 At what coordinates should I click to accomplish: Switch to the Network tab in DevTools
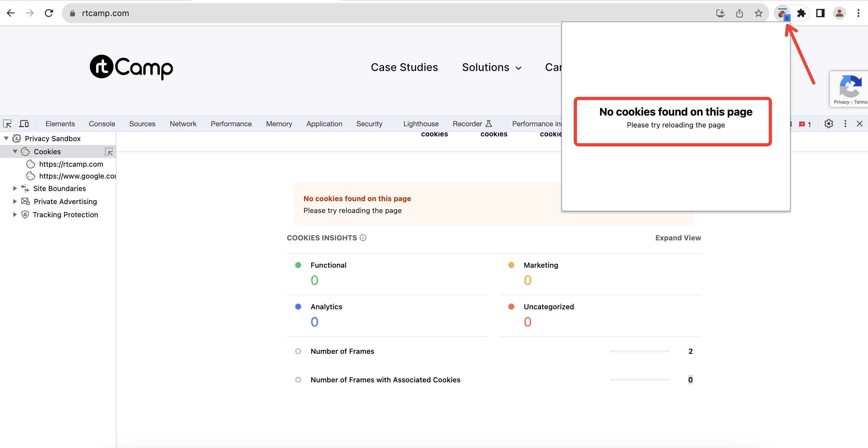click(x=183, y=124)
